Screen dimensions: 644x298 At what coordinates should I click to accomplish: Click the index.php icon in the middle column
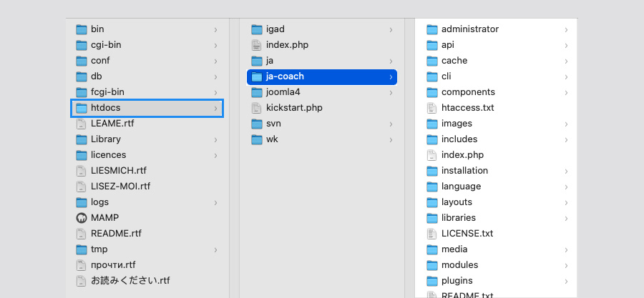tap(257, 45)
